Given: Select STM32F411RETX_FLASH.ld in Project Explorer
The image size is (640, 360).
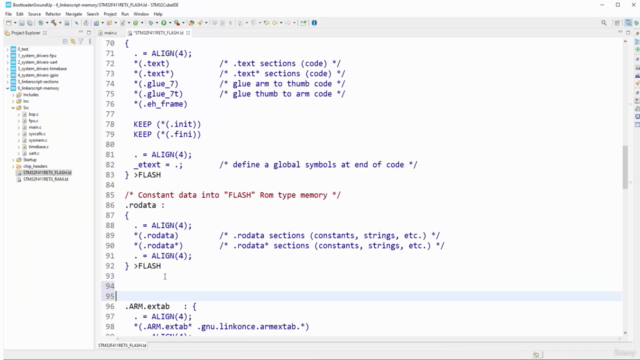Looking at the screenshot, I should click(x=47, y=173).
